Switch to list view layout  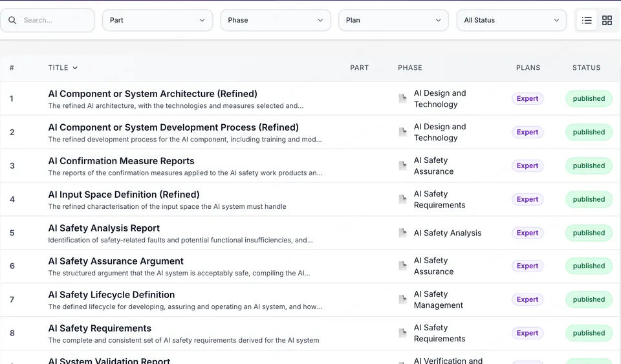point(587,20)
